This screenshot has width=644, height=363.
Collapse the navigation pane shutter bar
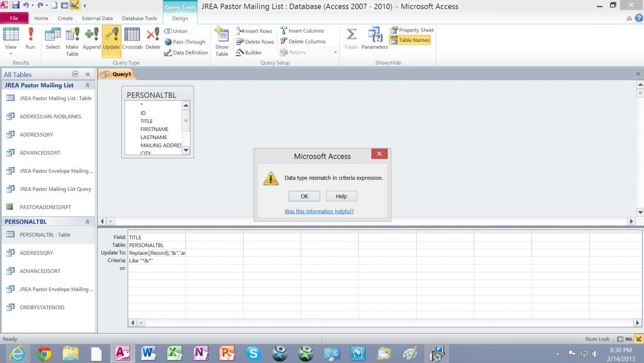[x=87, y=74]
